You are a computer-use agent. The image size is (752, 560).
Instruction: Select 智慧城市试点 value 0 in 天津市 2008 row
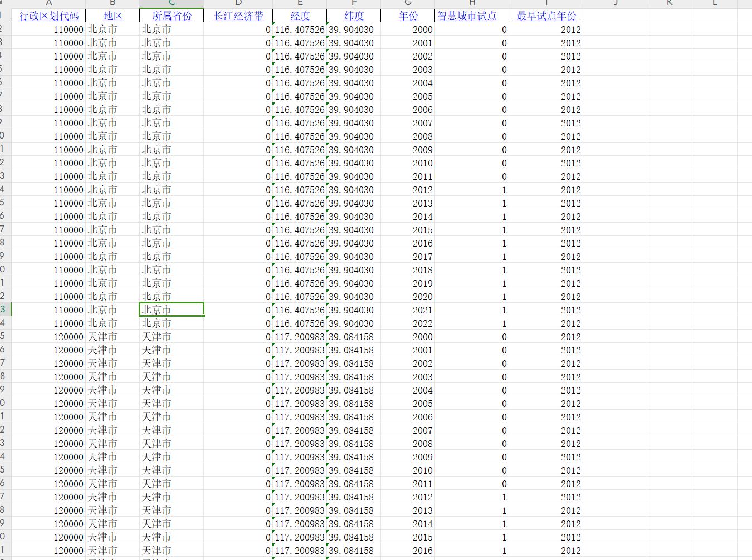click(x=472, y=444)
